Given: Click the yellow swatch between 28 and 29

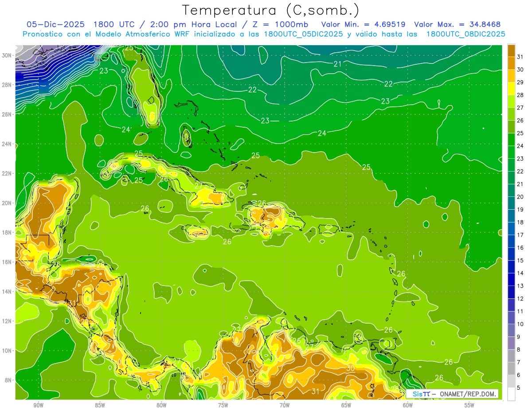Looking at the screenshot, I should tap(511, 89).
